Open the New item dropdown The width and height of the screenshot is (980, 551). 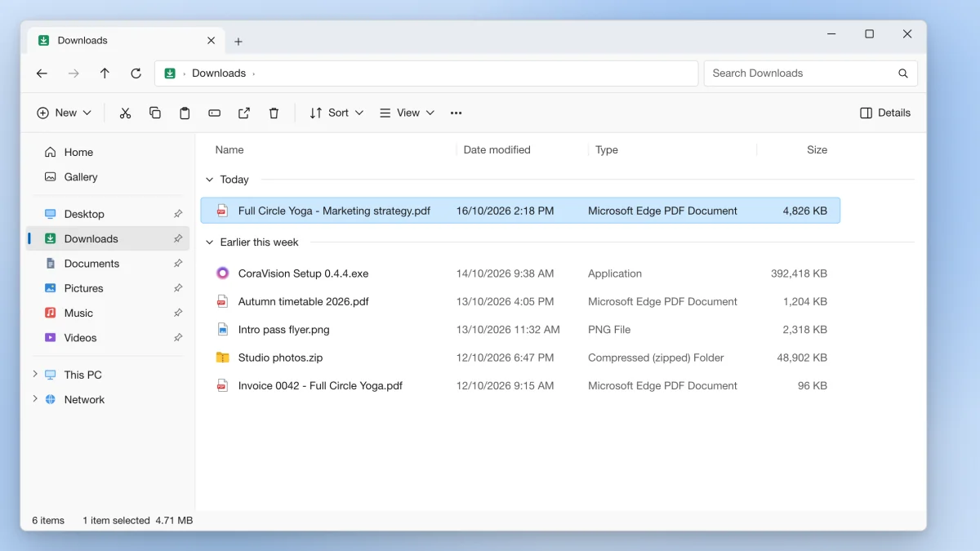click(65, 113)
